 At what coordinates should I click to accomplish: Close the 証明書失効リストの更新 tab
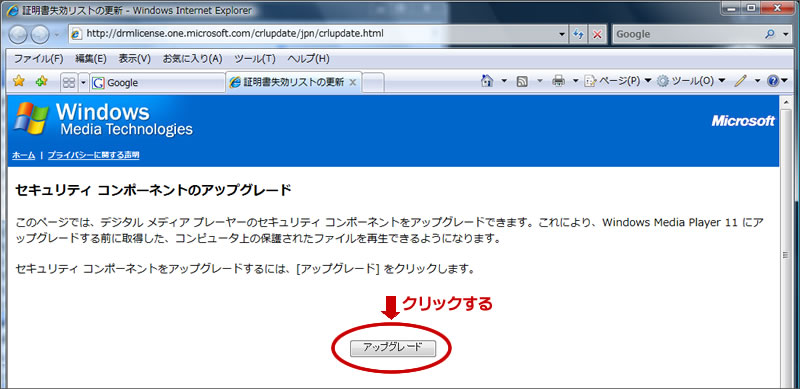click(x=352, y=82)
